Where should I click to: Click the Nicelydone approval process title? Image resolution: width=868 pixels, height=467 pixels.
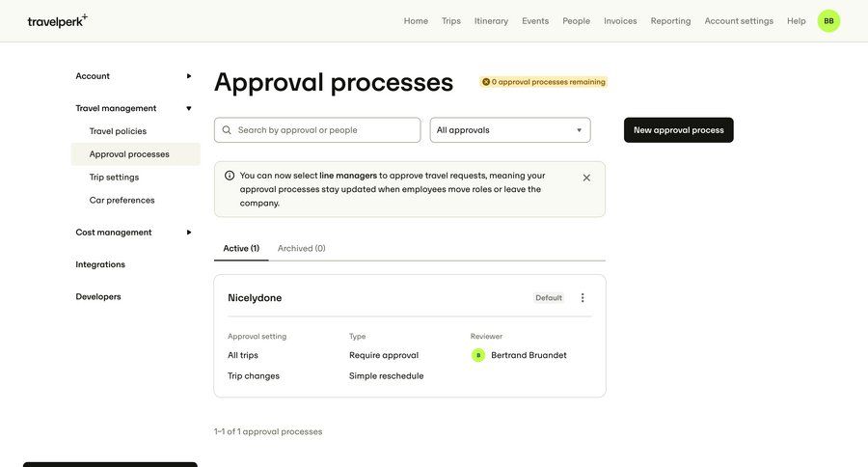[255, 298]
